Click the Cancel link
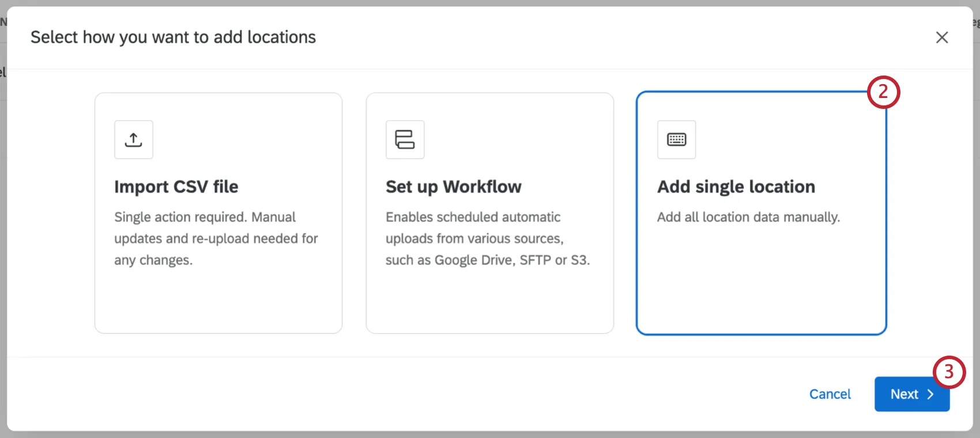980x438 pixels. click(x=830, y=394)
